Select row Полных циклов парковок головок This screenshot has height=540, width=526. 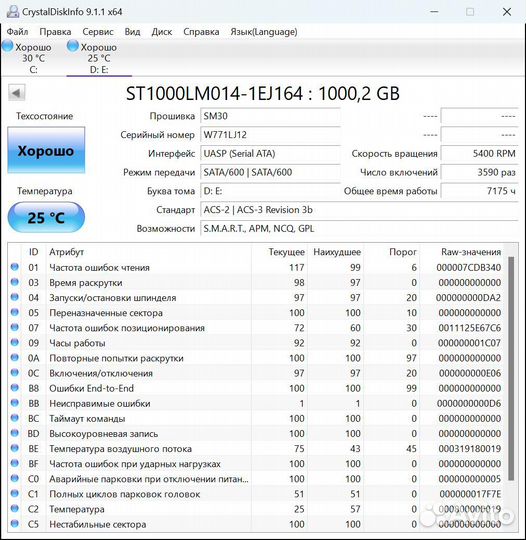(x=257, y=494)
